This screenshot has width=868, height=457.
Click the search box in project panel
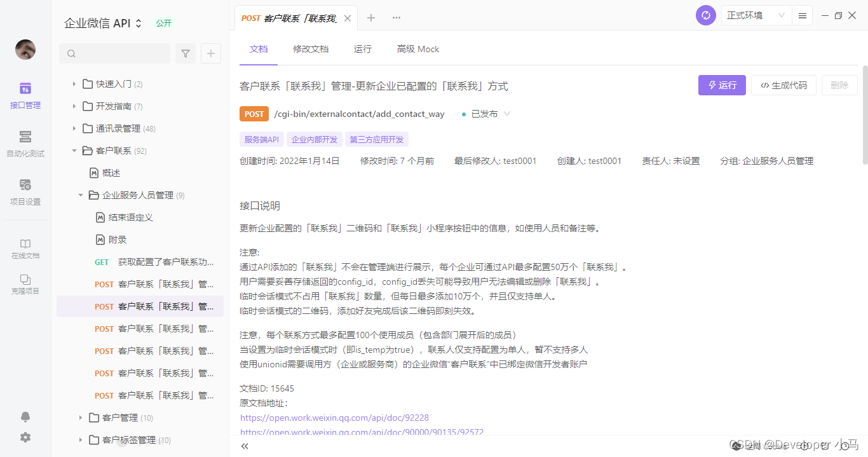114,53
